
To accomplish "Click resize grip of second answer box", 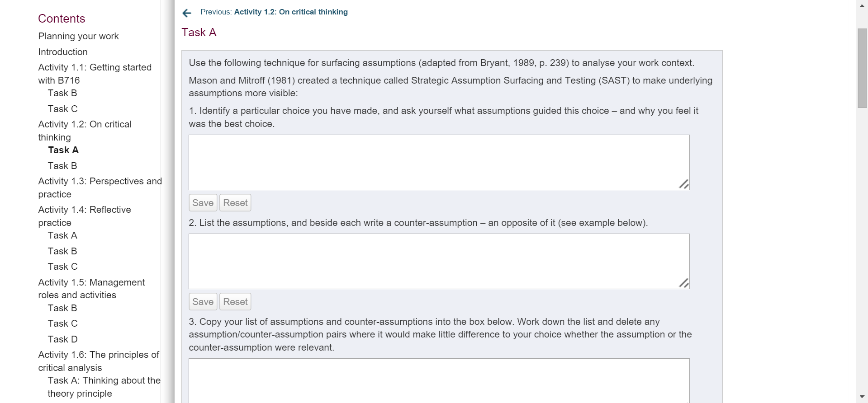I will pos(683,283).
